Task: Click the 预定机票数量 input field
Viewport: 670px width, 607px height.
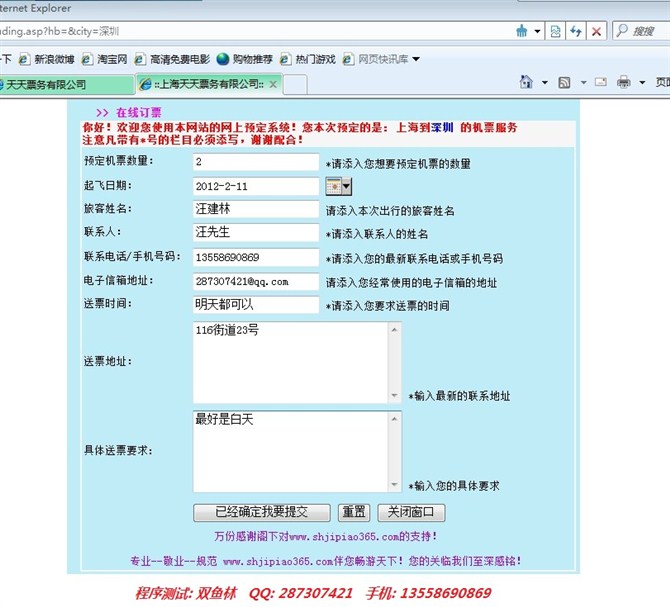Action: (x=256, y=162)
